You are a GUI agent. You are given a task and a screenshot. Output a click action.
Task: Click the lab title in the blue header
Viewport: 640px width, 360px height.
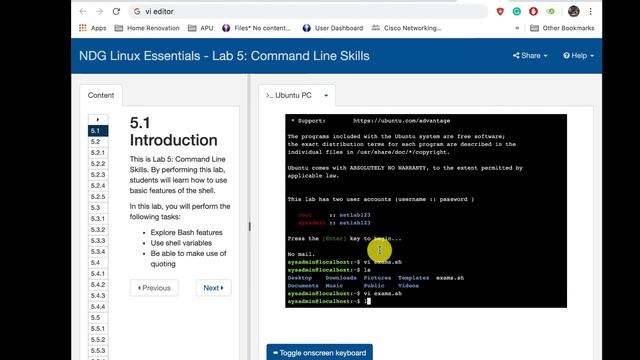224,56
